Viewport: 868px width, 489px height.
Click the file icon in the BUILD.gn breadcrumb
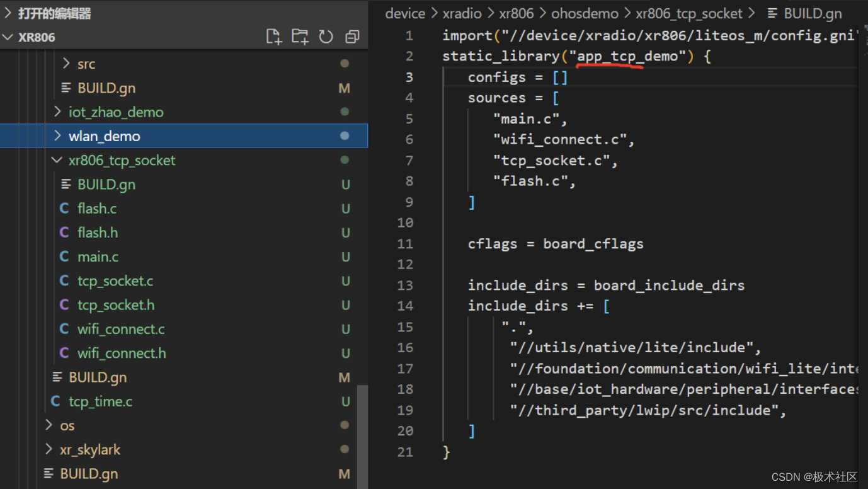click(x=772, y=13)
